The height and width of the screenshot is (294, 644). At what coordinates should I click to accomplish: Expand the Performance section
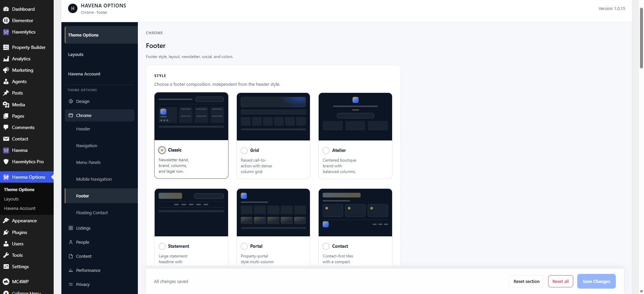point(100,270)
